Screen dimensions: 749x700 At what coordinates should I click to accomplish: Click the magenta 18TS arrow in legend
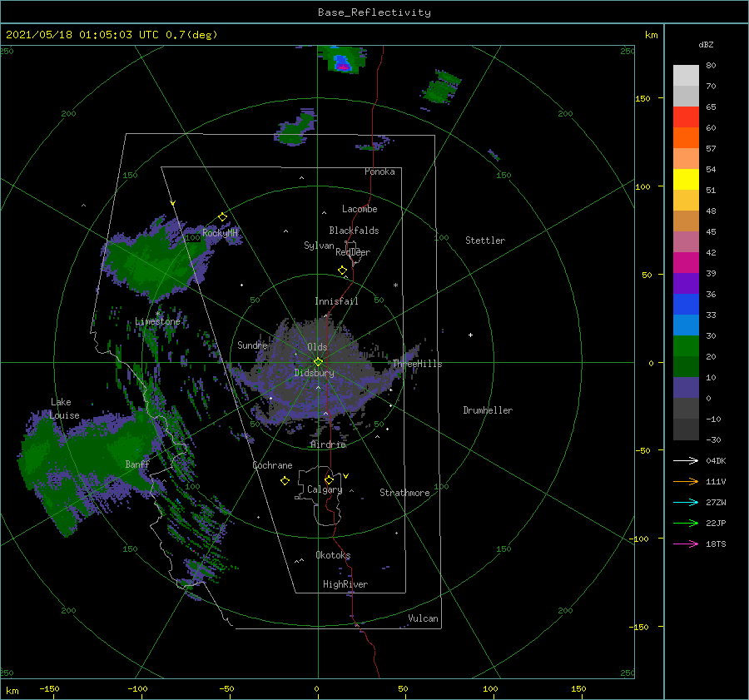(686, 544)
